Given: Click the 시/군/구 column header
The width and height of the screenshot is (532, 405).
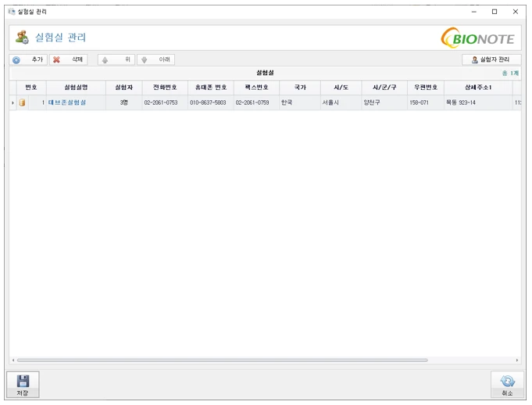Looking at the screenshot, I should pos(384,88).
